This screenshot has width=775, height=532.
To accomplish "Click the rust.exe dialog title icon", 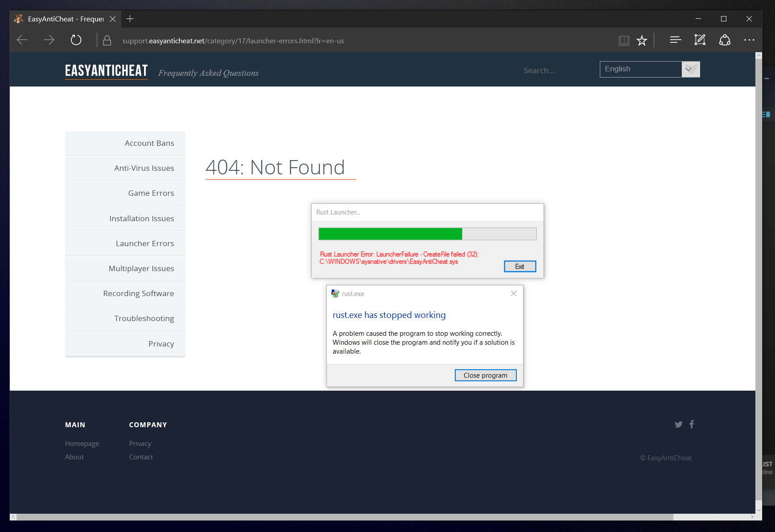I will (335, 293).
